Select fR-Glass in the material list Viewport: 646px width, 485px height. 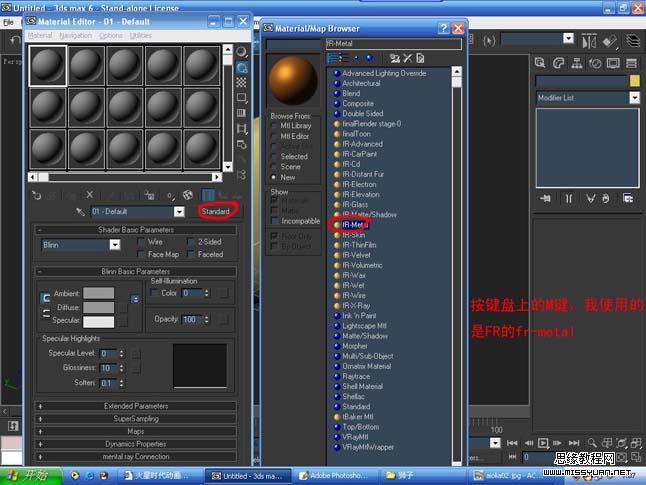(355, 205)
